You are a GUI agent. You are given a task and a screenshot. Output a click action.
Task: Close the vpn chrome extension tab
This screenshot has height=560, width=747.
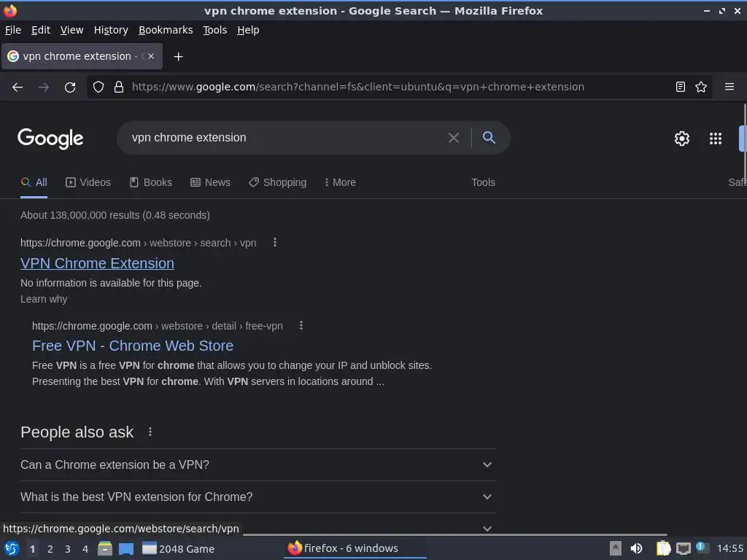tap(151, 56)
